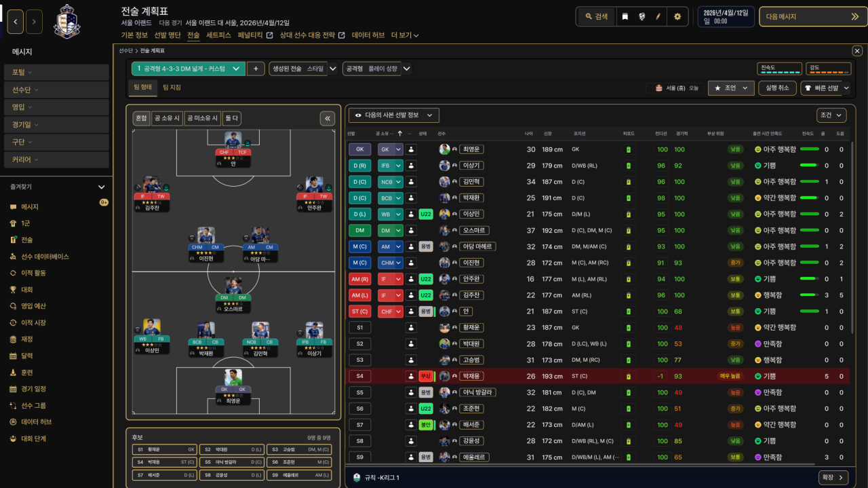
Task: Click the 실행 취소 undo button
Action: 777,88
